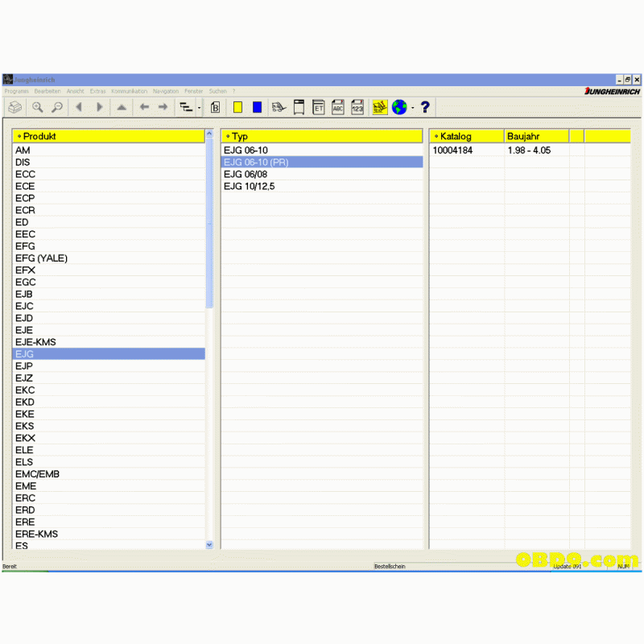Open the Kommunikation menu

(129, 91)
